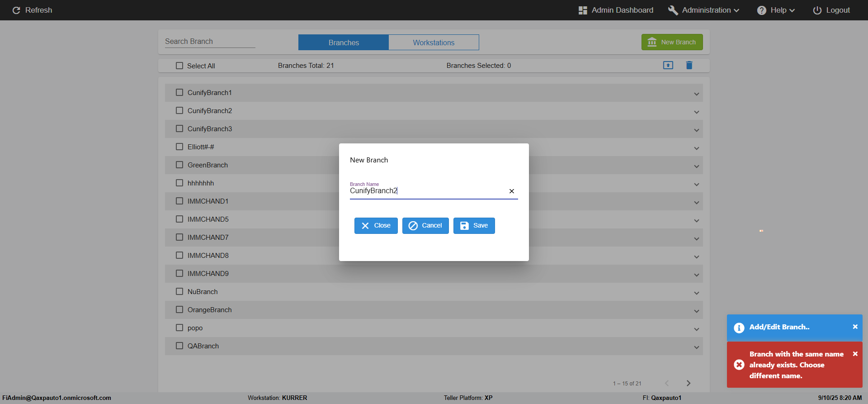
Task: Toggle the Select All checkbox
Action: pos(179,66)
